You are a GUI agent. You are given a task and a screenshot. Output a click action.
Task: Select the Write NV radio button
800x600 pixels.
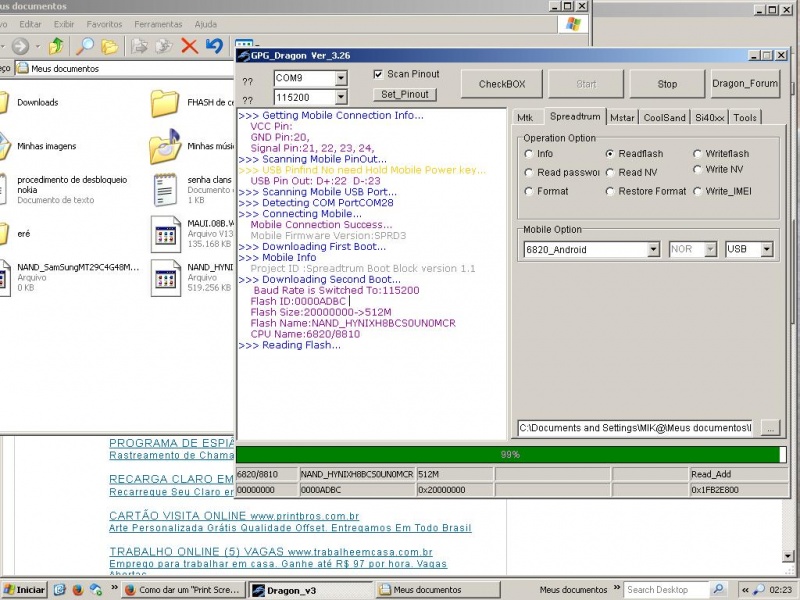pos(697,169)
